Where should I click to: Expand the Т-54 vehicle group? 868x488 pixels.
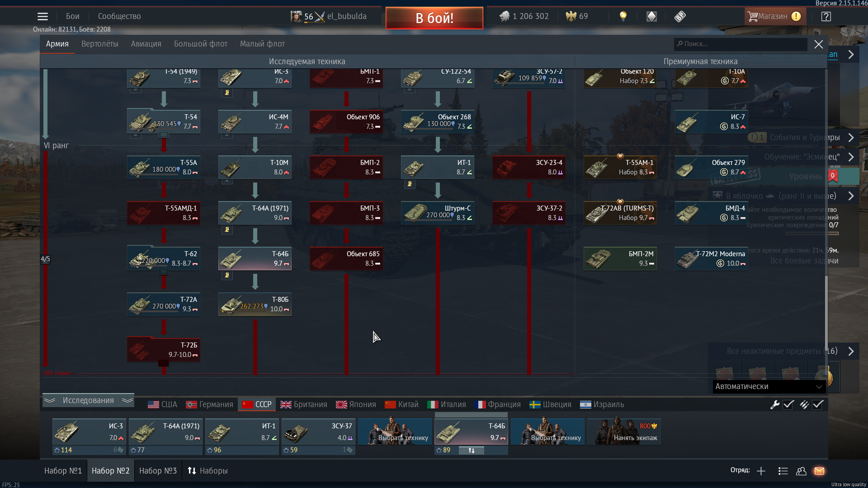(x=164, y=135)
